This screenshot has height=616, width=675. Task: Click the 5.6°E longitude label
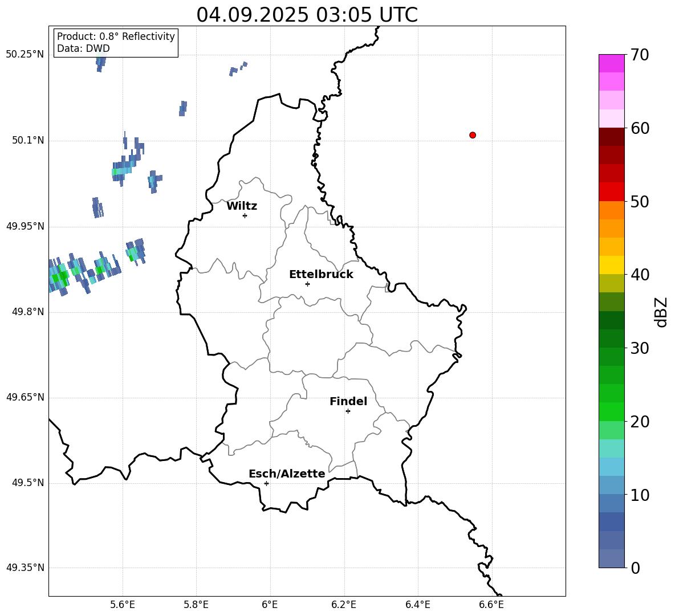tap(123, 605)
